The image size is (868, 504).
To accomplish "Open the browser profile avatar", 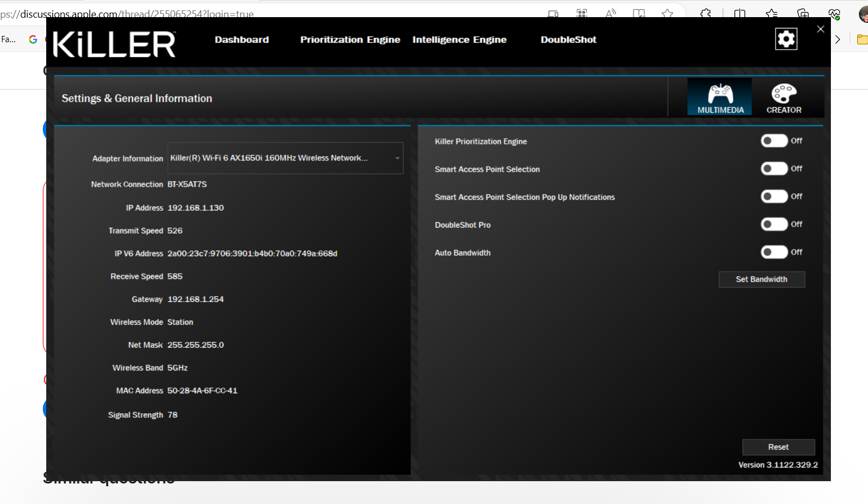I will click(x=863, y=14).
